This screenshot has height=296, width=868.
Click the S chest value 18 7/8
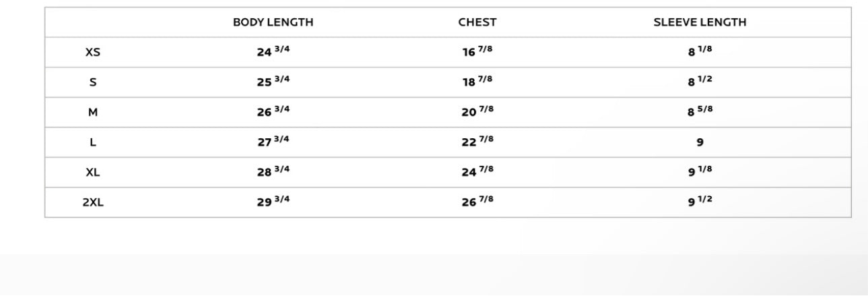click(477, 82)
